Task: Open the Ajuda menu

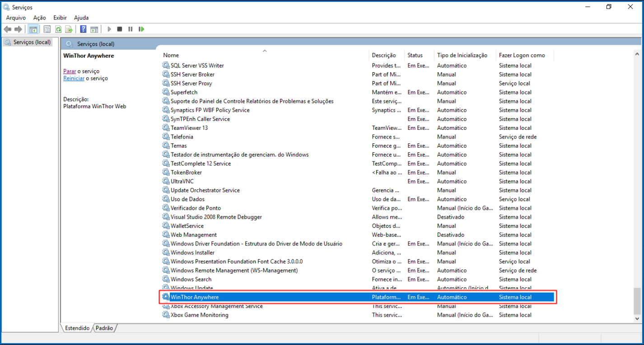Action: coord(81,18)
